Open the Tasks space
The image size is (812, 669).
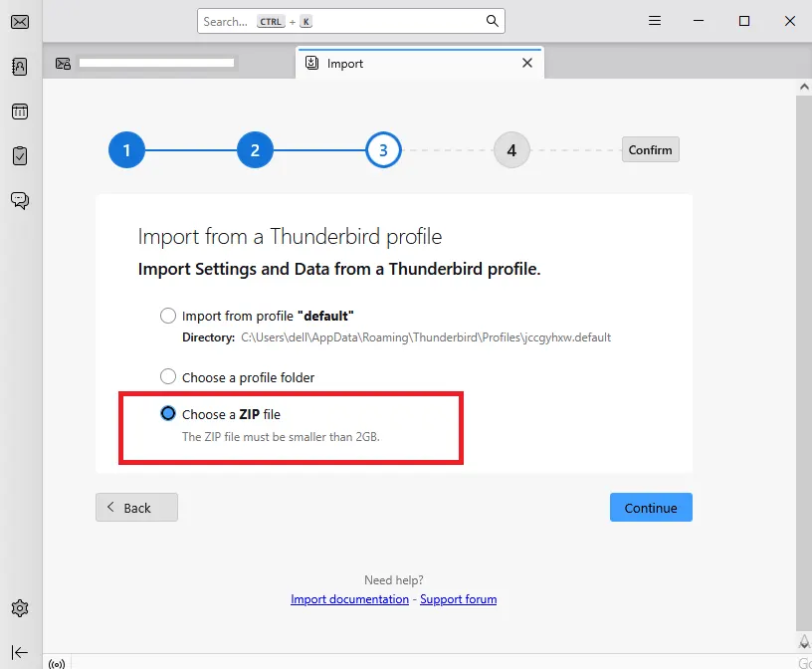[x=20, y=154]
